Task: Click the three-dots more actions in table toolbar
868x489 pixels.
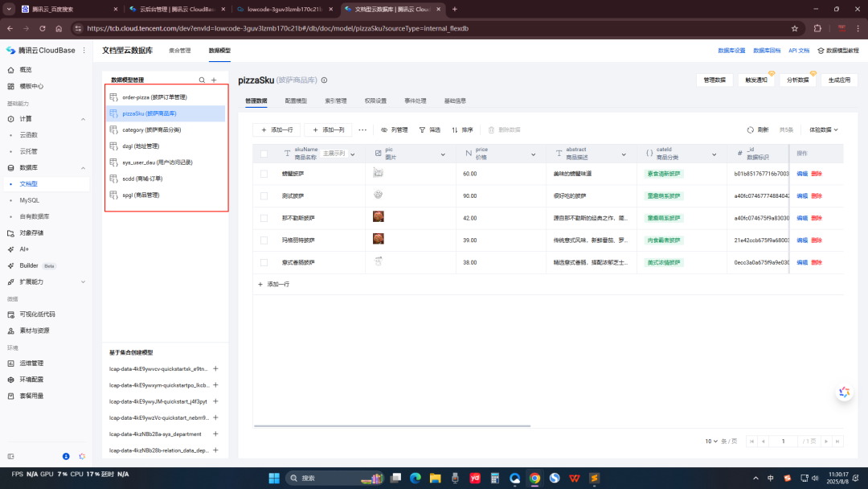Action: click(362, 130)
